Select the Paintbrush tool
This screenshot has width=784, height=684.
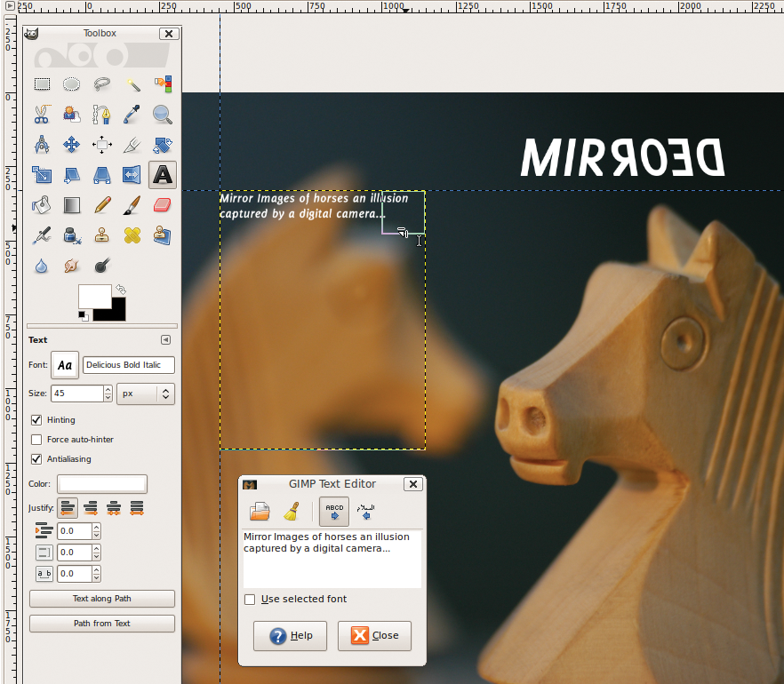(132, 205)
